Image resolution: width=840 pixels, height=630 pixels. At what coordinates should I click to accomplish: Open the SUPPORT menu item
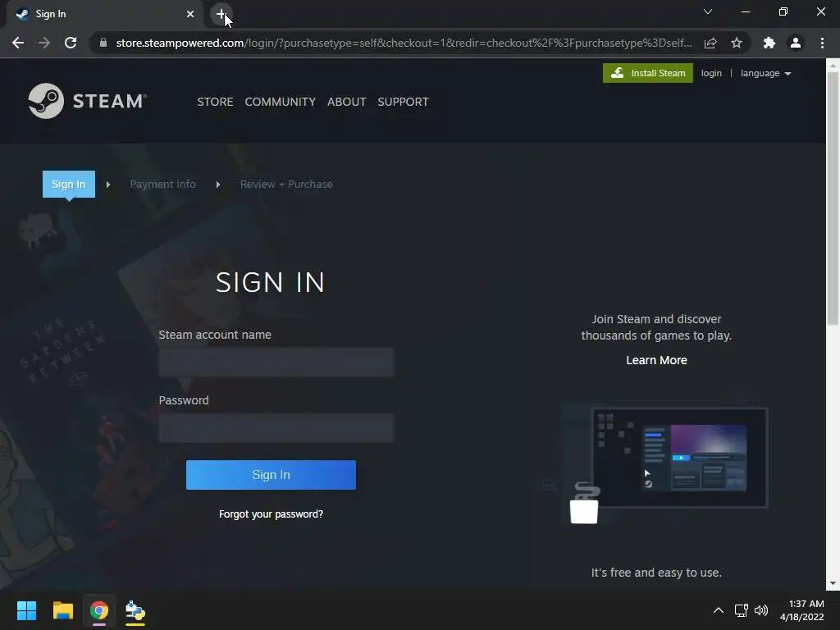point(403,102)
